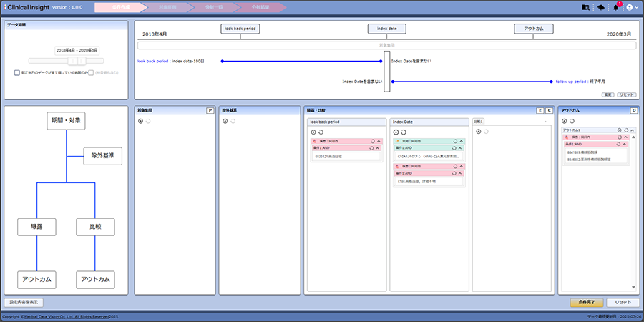Collapse the look back period disease row
The height and width of the screenshot is (322, 644).
379,141
